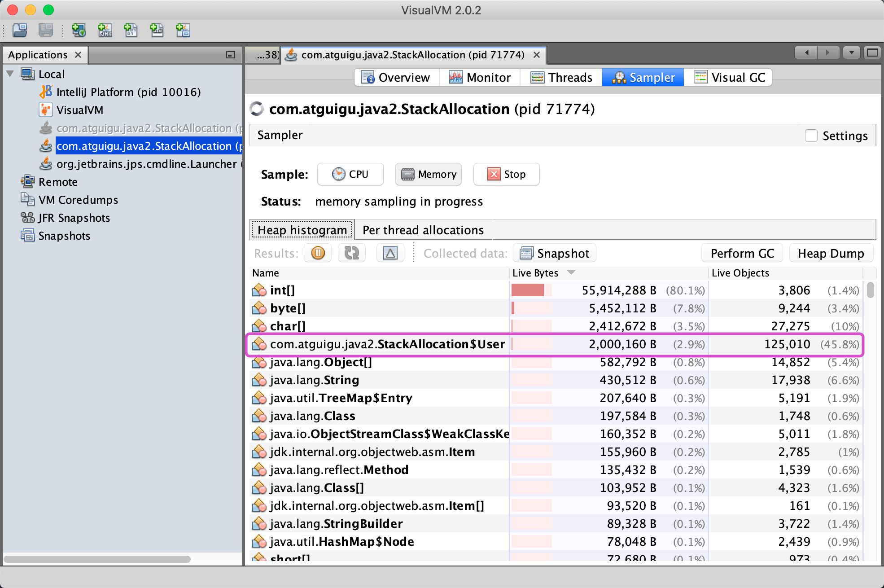884x588 pixels.
Task: Start CPU sampling
Action: [x=350, y=174]
